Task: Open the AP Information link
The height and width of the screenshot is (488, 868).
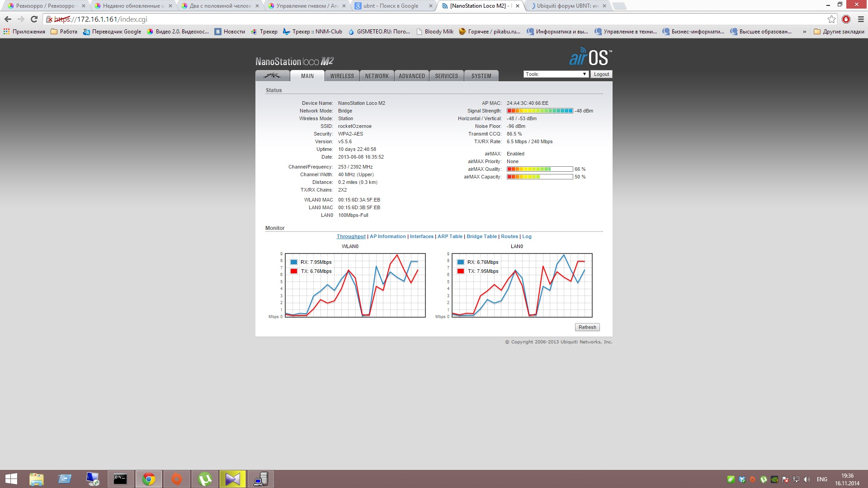Action: [x=387, y=236]
